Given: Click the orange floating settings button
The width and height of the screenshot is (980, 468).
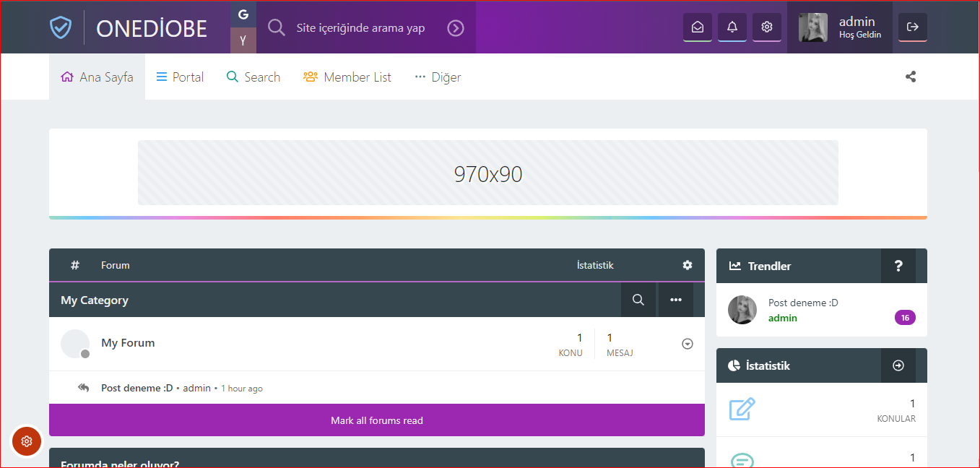Looking at the screenshot, I should coord(27,441).
